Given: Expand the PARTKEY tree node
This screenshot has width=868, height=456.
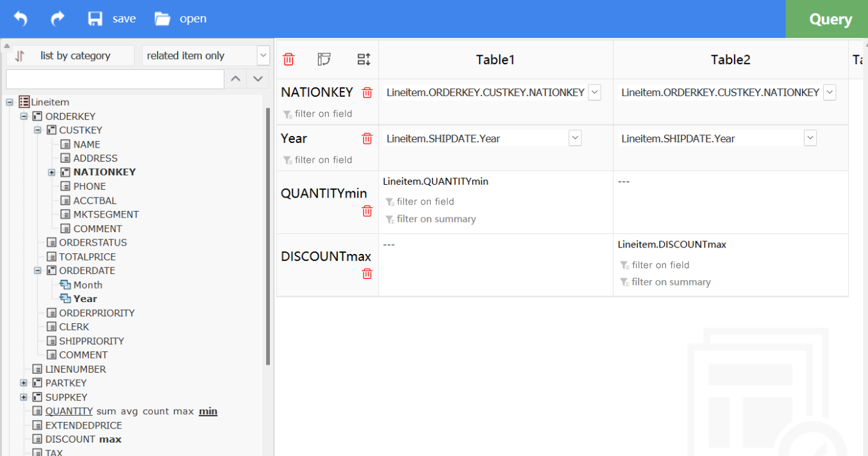Looking at the screenshot, I should pos(24,383).
